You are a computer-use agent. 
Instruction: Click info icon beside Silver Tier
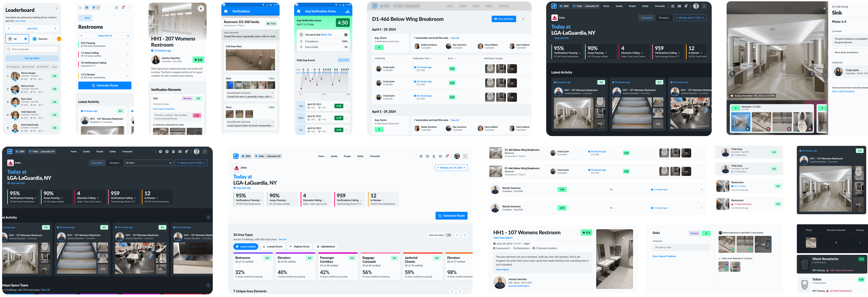point(346,35)
